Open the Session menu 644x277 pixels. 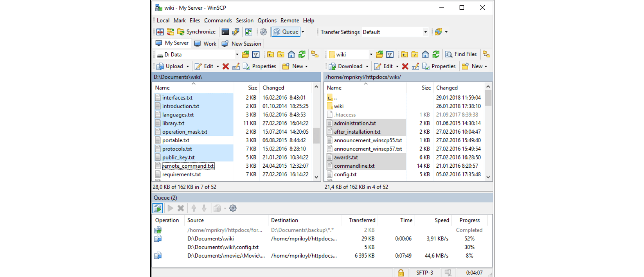pos(244,21)
